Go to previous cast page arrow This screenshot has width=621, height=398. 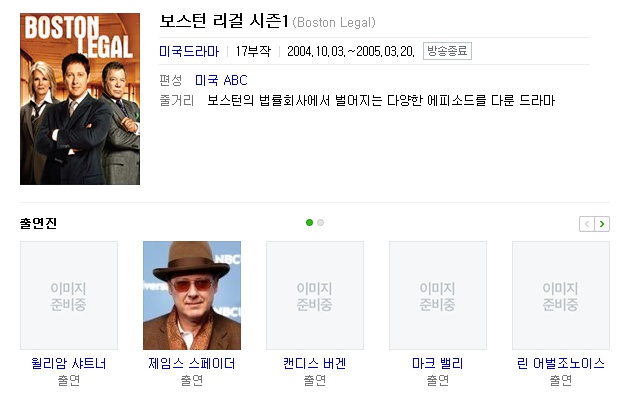[x=587, y=224]
